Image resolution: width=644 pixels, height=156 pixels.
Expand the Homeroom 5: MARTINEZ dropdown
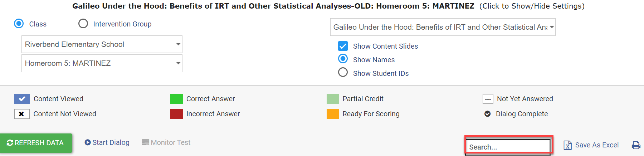(x=102, y=63)
